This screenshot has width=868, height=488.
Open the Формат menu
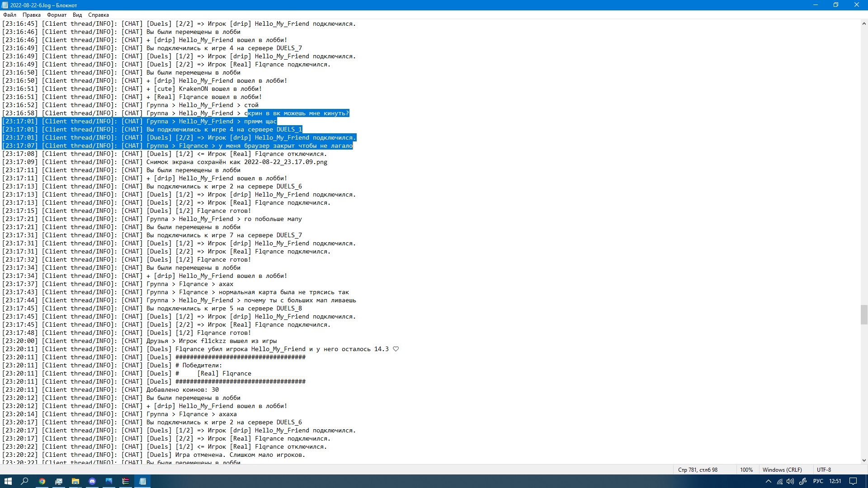click(x=57, y=15)
